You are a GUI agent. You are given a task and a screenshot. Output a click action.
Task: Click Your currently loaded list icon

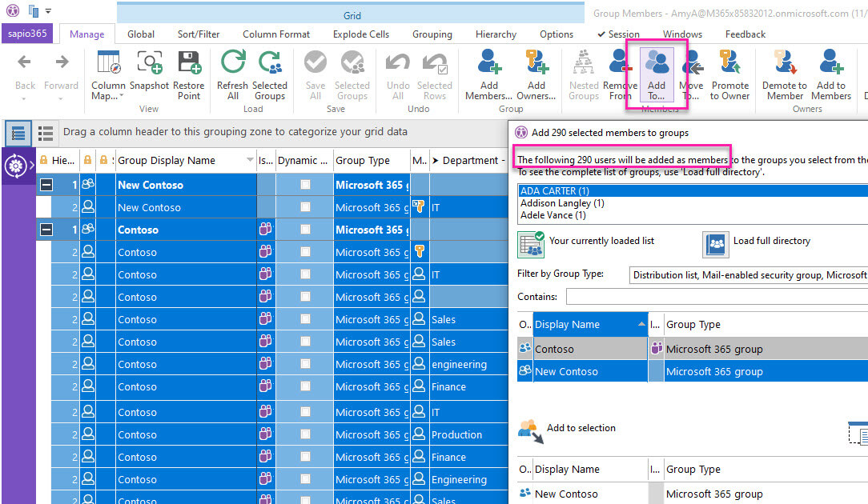pos(531,245)
